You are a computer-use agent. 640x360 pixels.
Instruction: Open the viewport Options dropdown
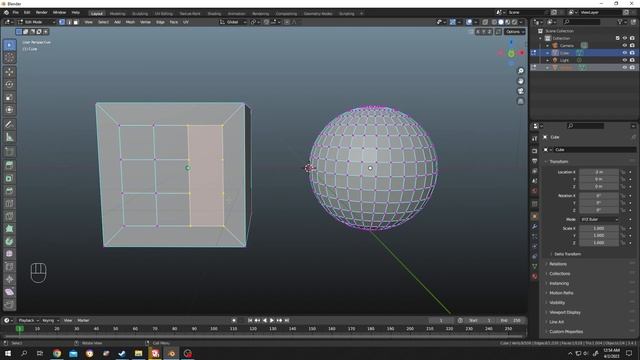[x=514, y=31]
